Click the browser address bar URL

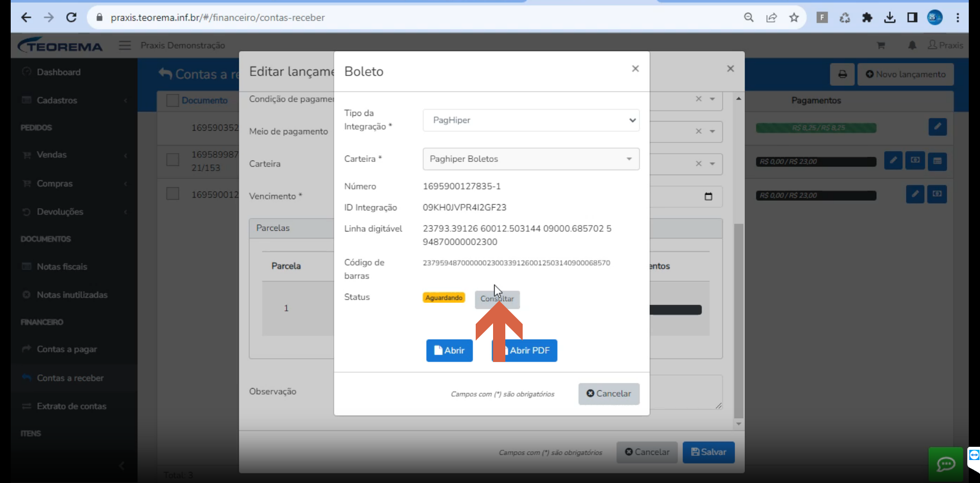217,17
